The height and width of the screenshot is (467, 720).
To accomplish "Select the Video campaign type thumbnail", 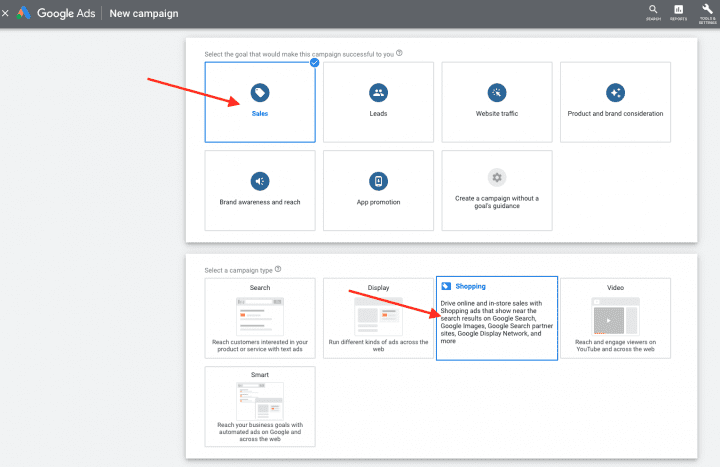I will [615, 316].
